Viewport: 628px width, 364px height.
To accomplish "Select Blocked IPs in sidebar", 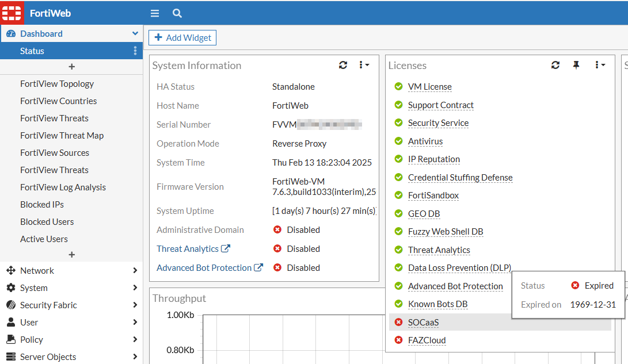I will [41, 205].
